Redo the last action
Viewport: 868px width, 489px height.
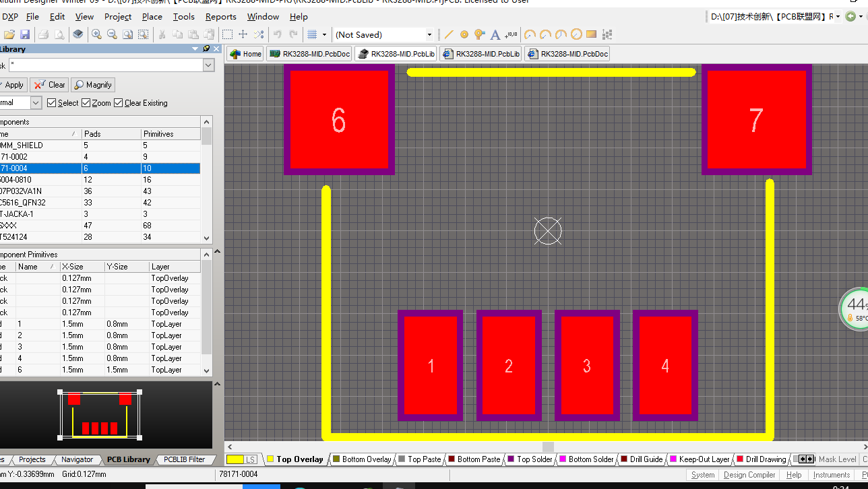coord(293,34)
